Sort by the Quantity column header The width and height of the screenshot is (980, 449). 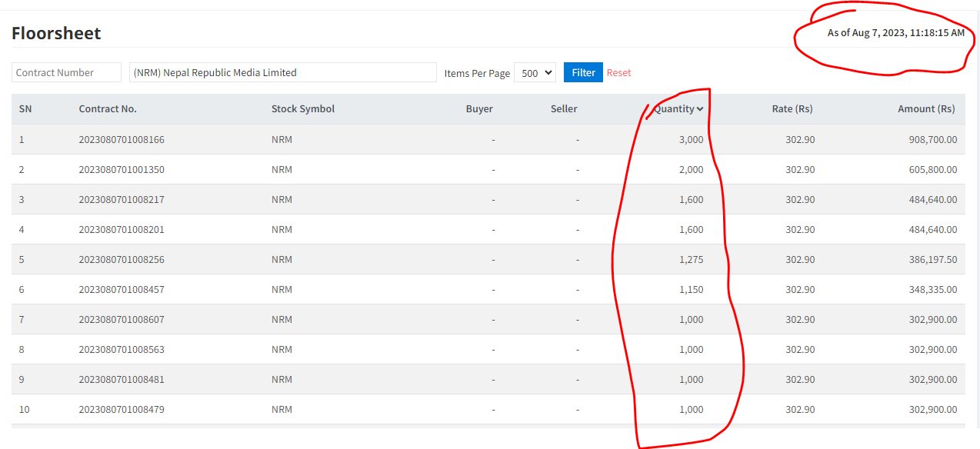678,108
